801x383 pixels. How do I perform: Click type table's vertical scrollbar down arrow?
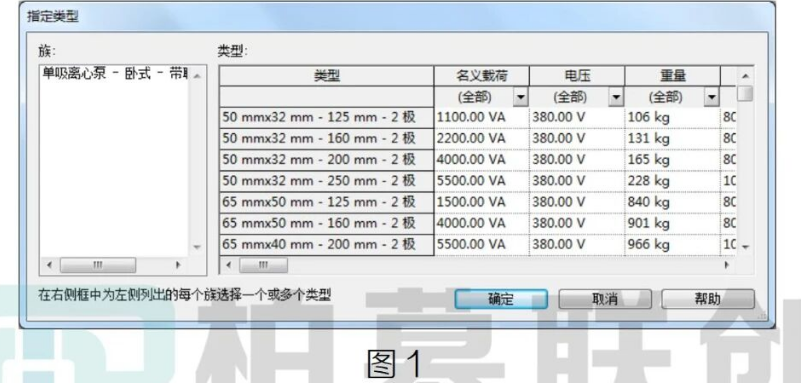pos(745,247)
